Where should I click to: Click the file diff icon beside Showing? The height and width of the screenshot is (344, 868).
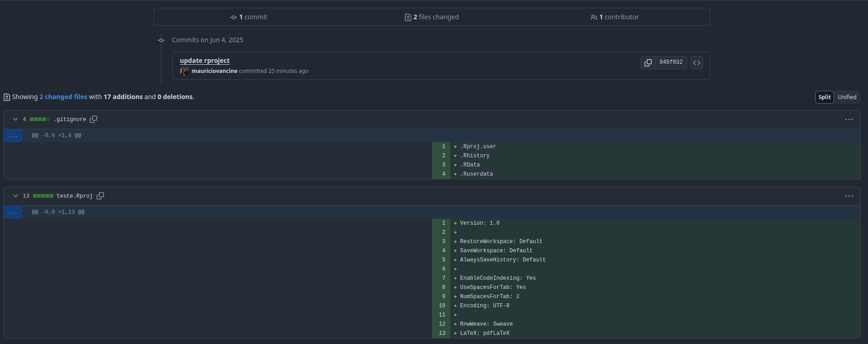point(7,97)
